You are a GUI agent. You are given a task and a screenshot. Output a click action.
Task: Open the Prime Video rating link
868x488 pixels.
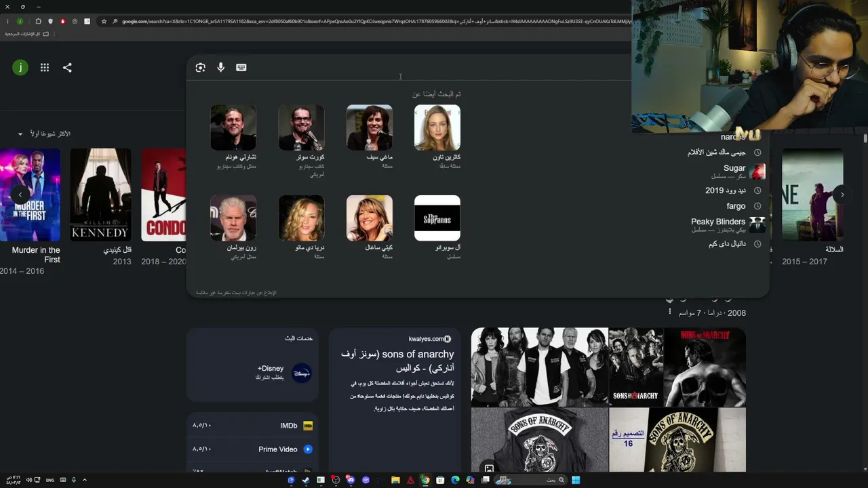click(252, 449)
